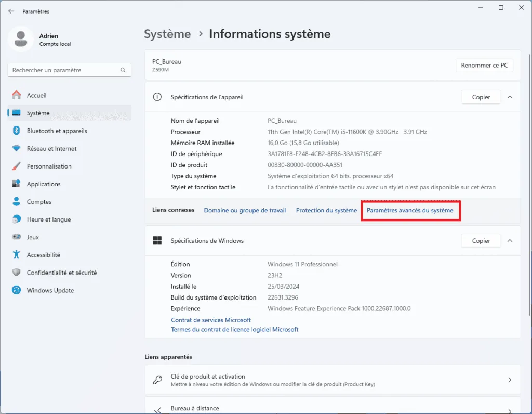Image resolution: width=532 pixels, height=414 pixels.
Task: Open the Protection du système link
Action: coord(326,210)
